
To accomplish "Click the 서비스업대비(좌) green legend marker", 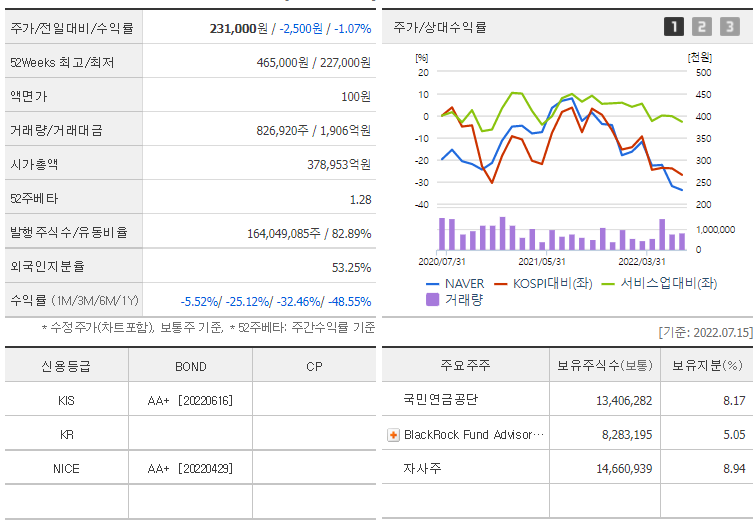I will [608, 284].
